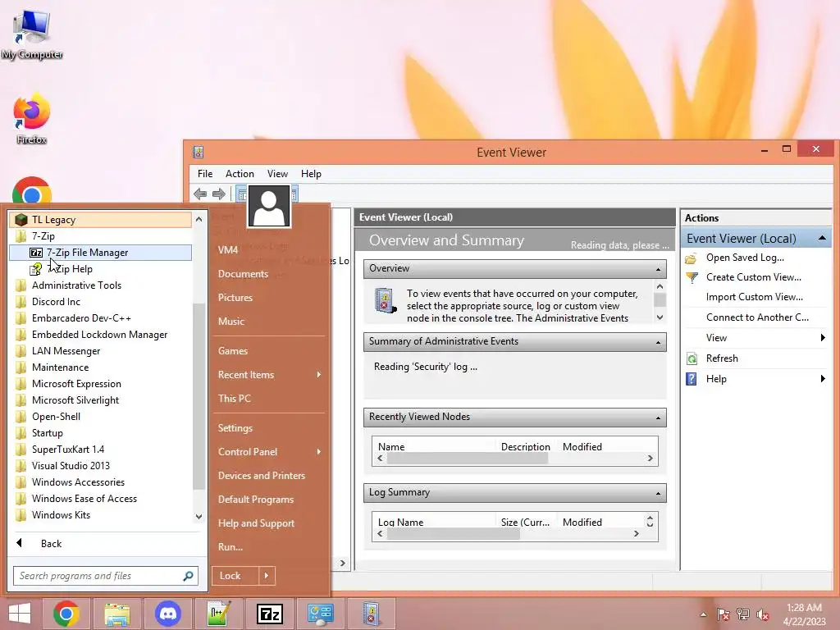This screenshot has height=630, width=840.
Task: Expand Help submenu in Actions pane
Action: [x=756, y=379]
